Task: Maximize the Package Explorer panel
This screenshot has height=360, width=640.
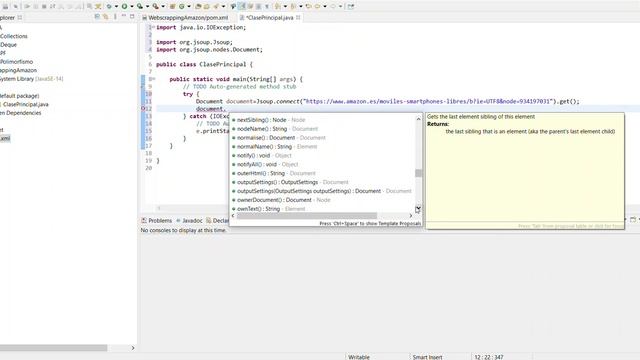Action: pyautogui.click(x=132, y=16)
